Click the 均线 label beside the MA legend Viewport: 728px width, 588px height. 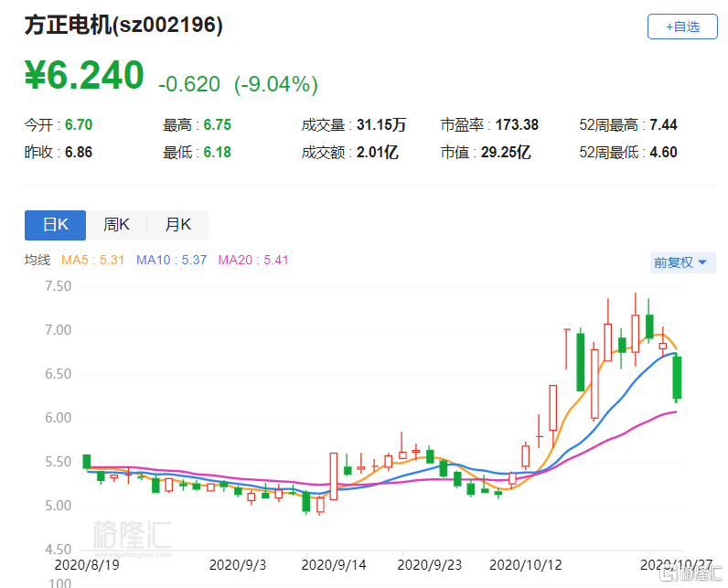(x=37, y=260)
